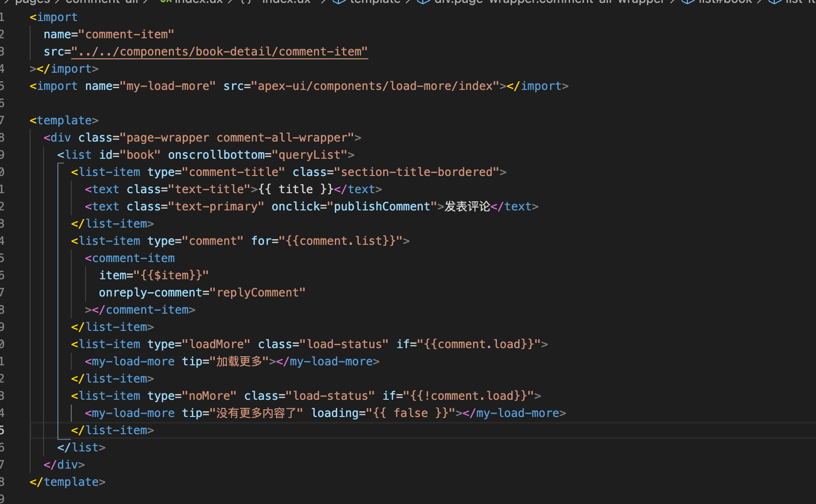
Task: Click the "comment-title" type value
Action: pyautogui.click(x=233, y=172)
